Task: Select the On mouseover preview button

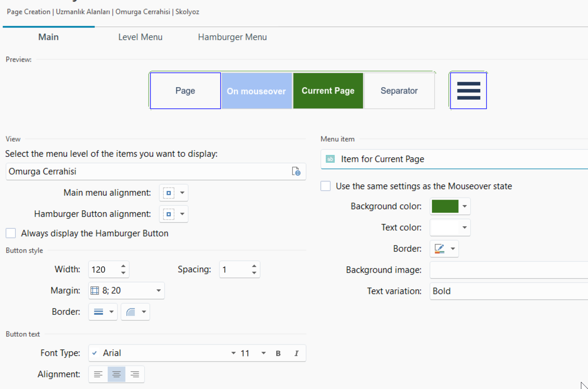Action: click(256, 91)
